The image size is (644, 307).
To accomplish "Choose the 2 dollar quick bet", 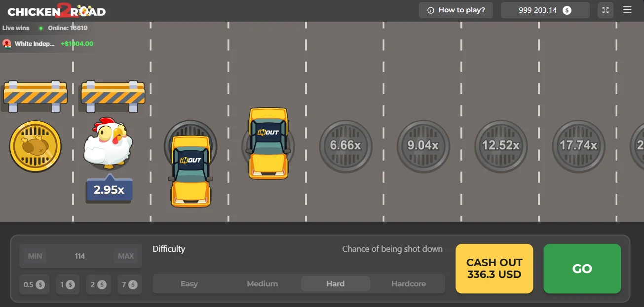I will 99,284.
